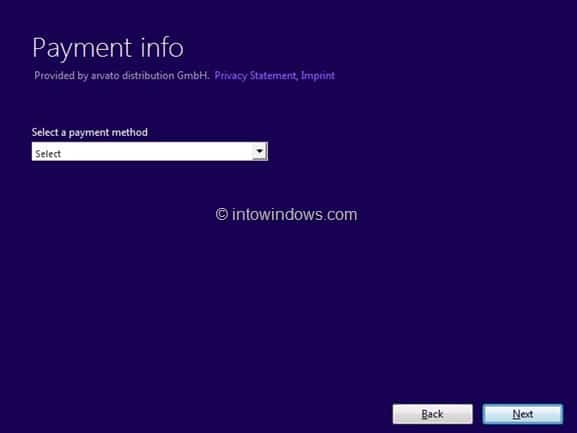Click the word 'arvato' in the provider line
This screenshot has height=433, width=577.
pos(105,76)
